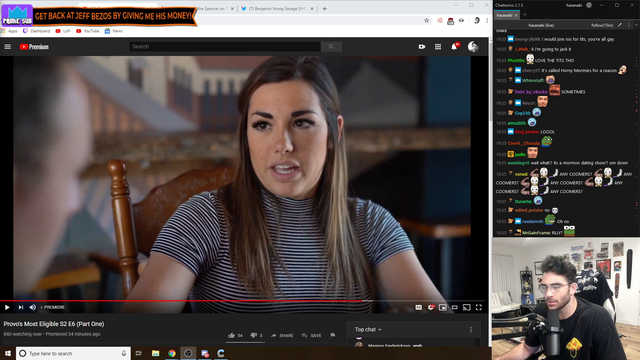Open Apps bookmark in bookmarks bar
Screen dimensions: 640x360
[x=9, y=31]
